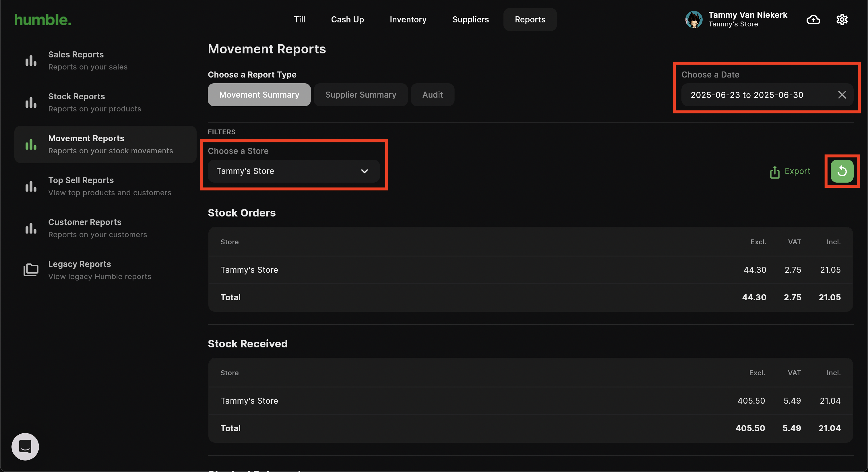Open Customer Reports in the sidebar
The height and width of the screenshot is (472, 868).
(105, 228)
